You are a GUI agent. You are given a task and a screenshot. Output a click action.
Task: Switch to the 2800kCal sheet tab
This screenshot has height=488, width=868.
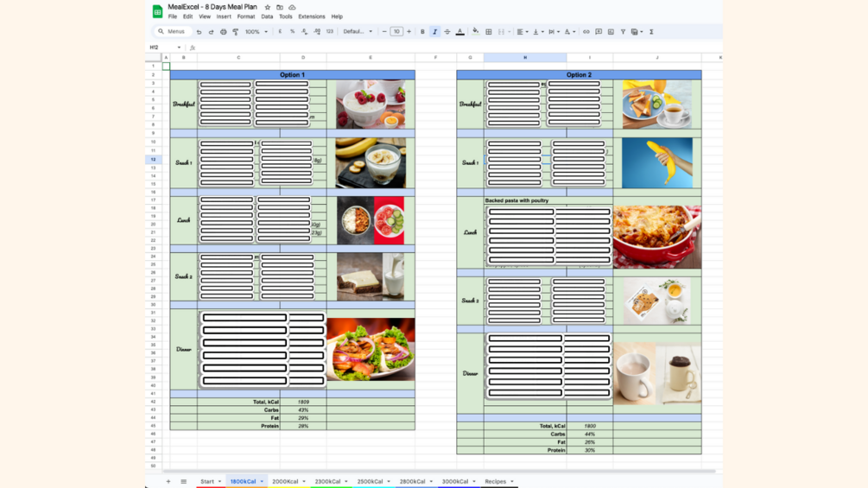[413, 481]
